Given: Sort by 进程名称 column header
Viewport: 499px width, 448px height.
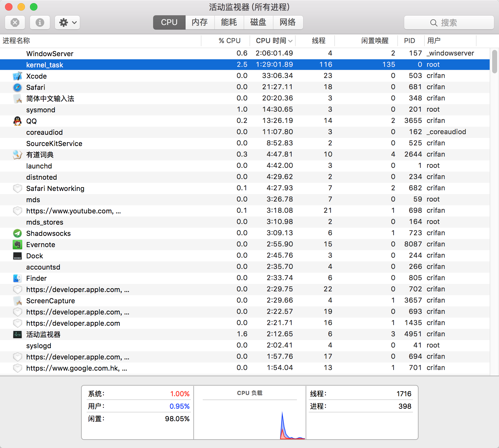Looking at the screenshot, I should click(100, 41).
